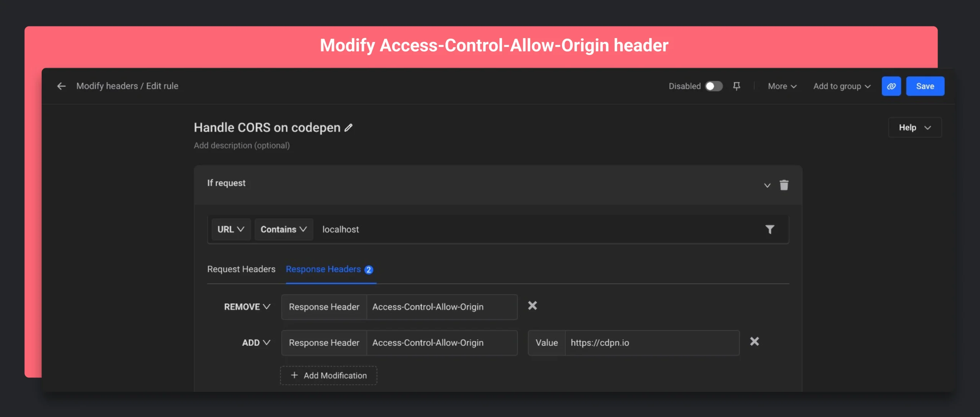Click the Response Headers count badge
The image size is (980, 417).
click(369, 270)
